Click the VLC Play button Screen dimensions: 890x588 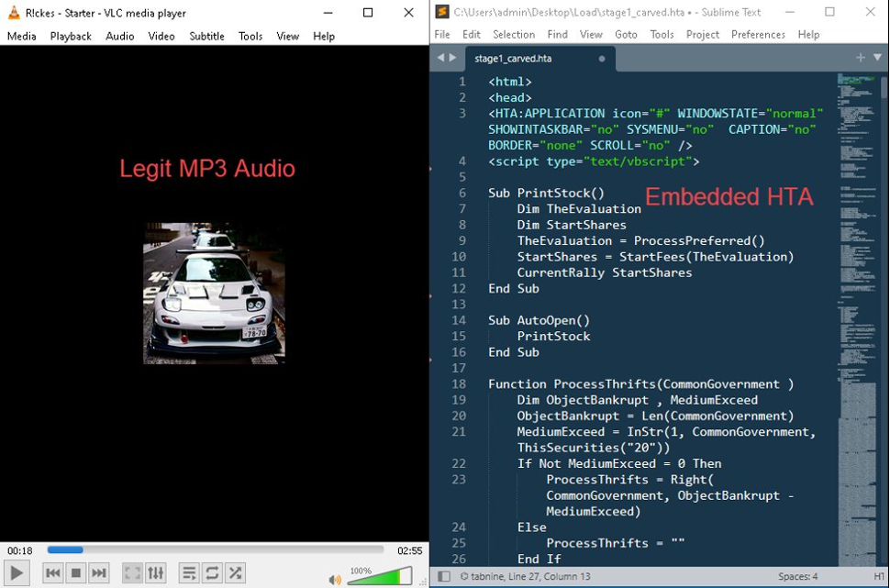point(17,573)
